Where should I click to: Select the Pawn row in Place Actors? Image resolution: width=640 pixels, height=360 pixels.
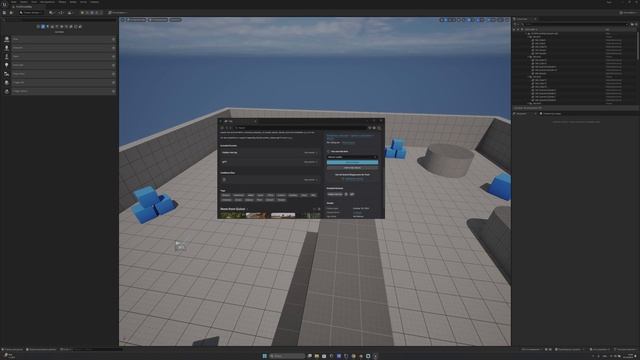(60, 56)
